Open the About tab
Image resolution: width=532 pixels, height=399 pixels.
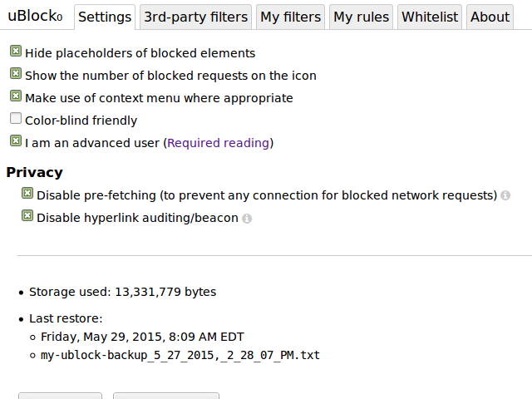coord(490,17)
